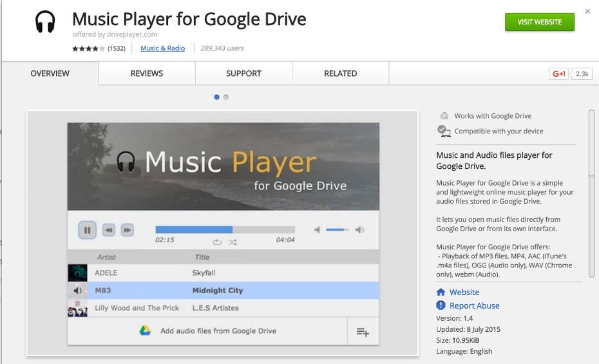Viewport: 599px width, 364px height.
Task: Click the headphones app logo in header
Action: pyautogui.click(x=45, y=21)
